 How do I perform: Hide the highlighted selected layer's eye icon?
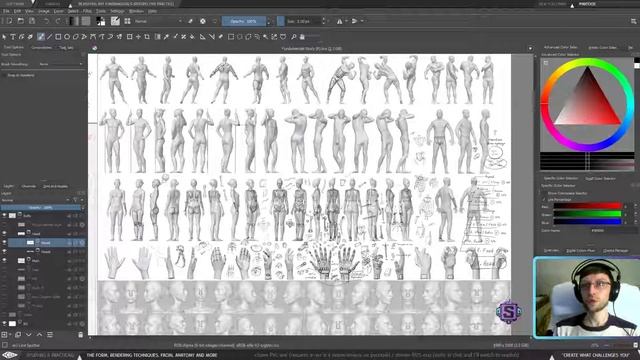pos(4,242)
